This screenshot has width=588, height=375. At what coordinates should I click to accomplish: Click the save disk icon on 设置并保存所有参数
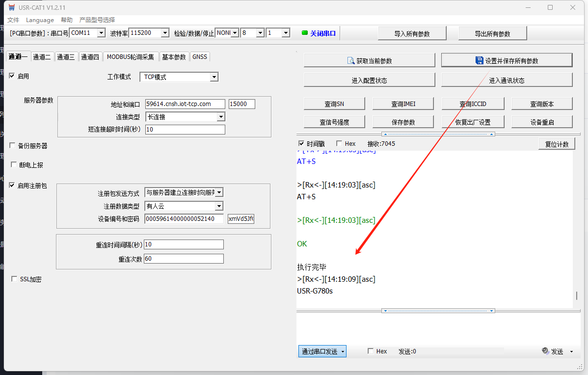click(x=479, y=61)
